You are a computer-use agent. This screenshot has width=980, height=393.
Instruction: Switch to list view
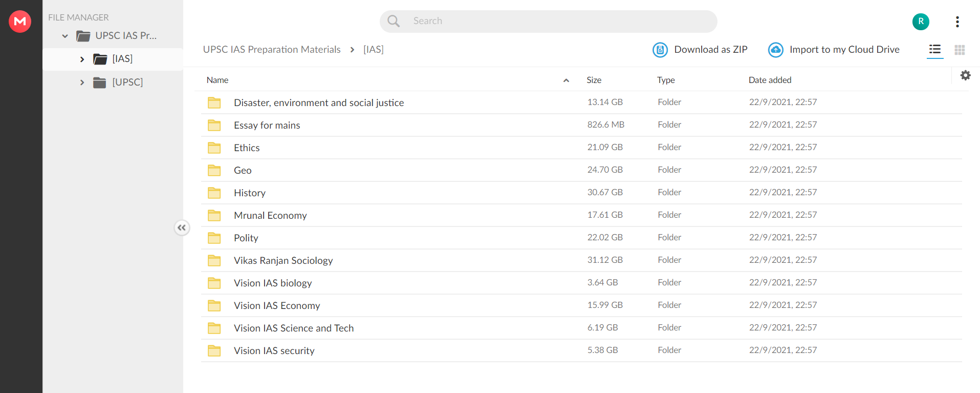click(x=935, y=50)
